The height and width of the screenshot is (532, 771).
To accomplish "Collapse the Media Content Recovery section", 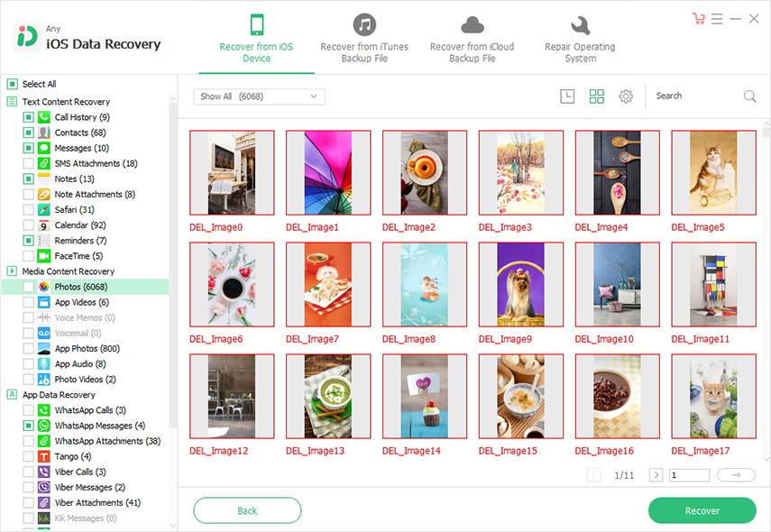I will coord(13,271).
